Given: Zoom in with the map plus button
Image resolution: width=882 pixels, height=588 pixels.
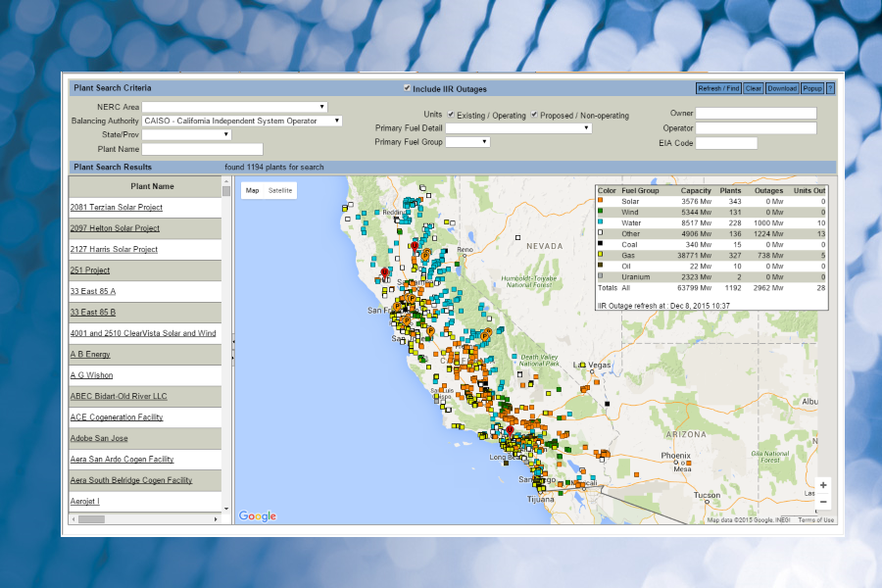Looking at the screenshot, I should click(823, 485).
